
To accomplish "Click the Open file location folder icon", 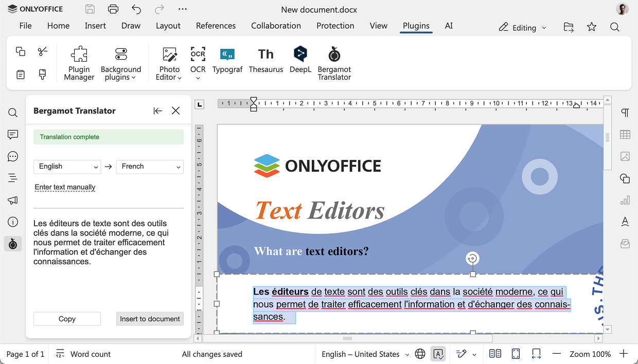I will coord(569,27).
